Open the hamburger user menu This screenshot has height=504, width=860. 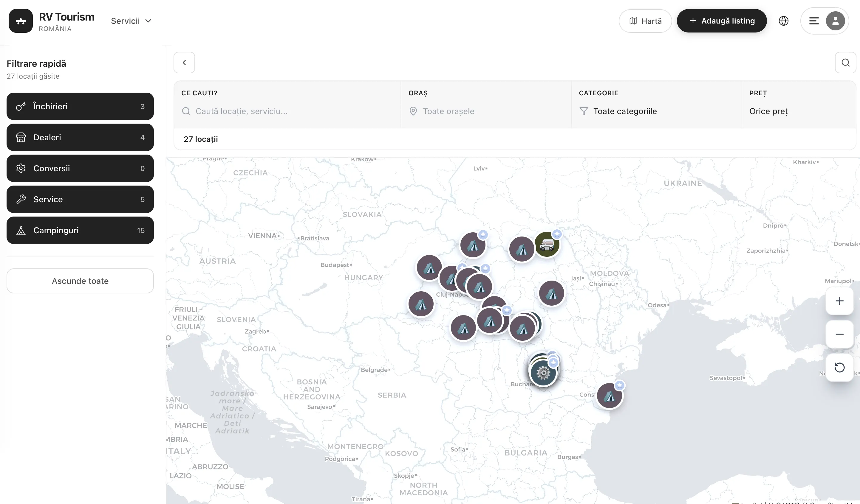click(x=814, y=21)
